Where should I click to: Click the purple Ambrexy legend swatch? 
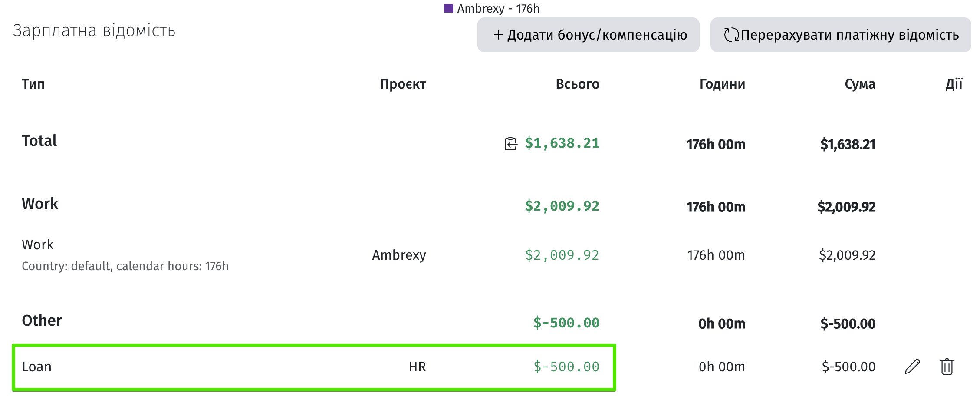[x=449, y=8]
